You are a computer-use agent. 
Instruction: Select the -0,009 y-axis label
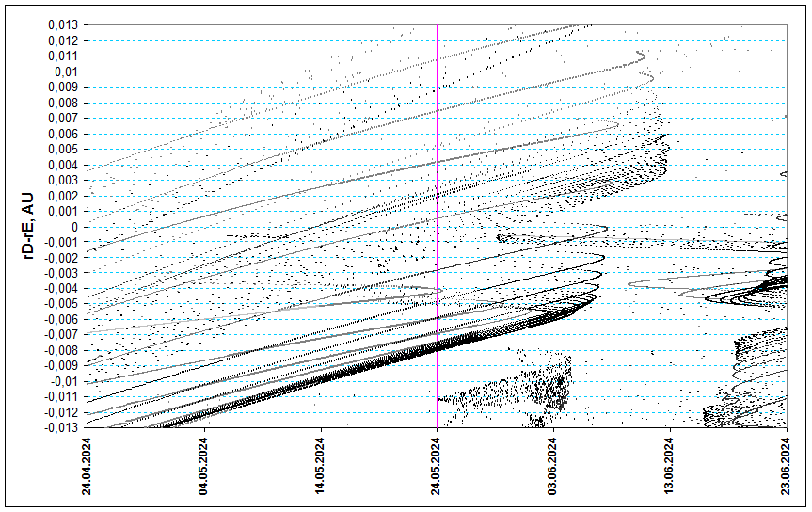click(62, 366)
